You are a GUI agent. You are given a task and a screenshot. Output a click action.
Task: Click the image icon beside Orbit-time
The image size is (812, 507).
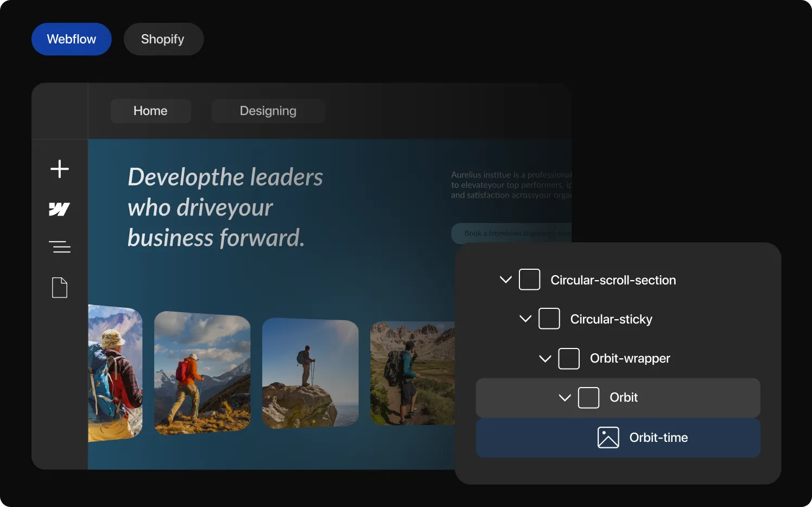608,438
